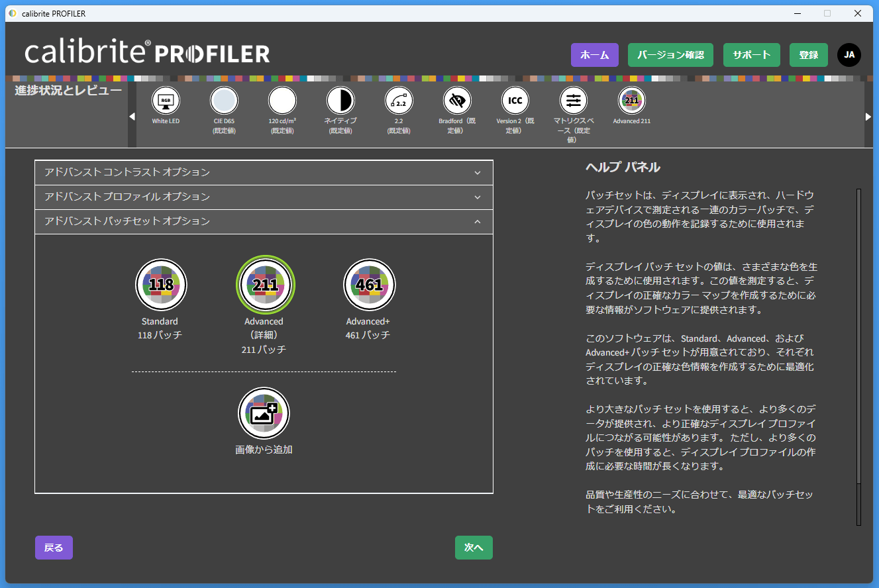Image resolution: width=879 pixels, height=588 pixels.
Task: Click the Advanced 211 step in progress bar
Action: [632, 101]
